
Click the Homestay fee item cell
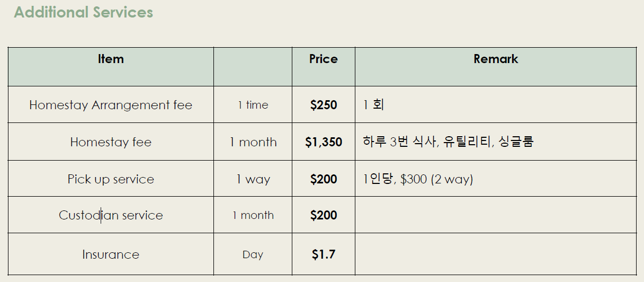pos(111,142)
